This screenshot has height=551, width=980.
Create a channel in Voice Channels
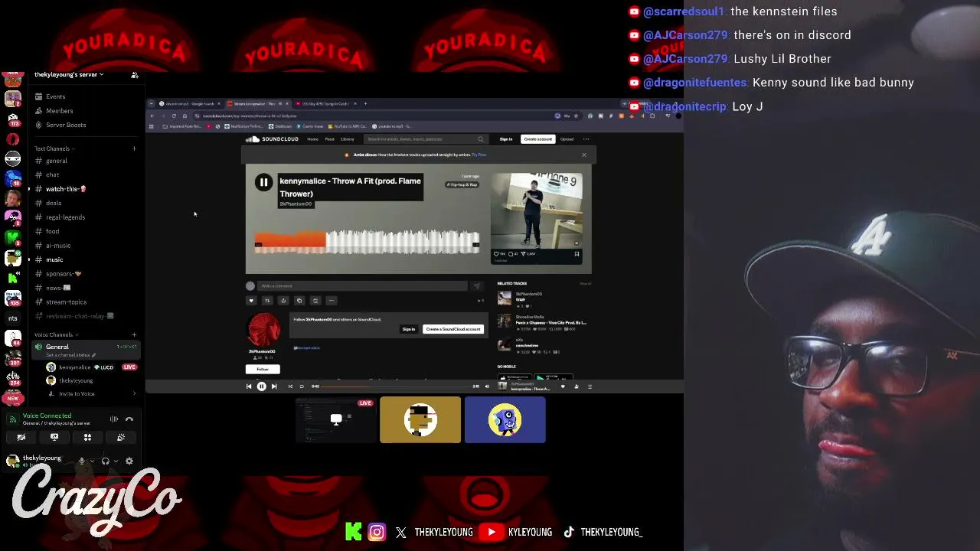click(134, 334)
